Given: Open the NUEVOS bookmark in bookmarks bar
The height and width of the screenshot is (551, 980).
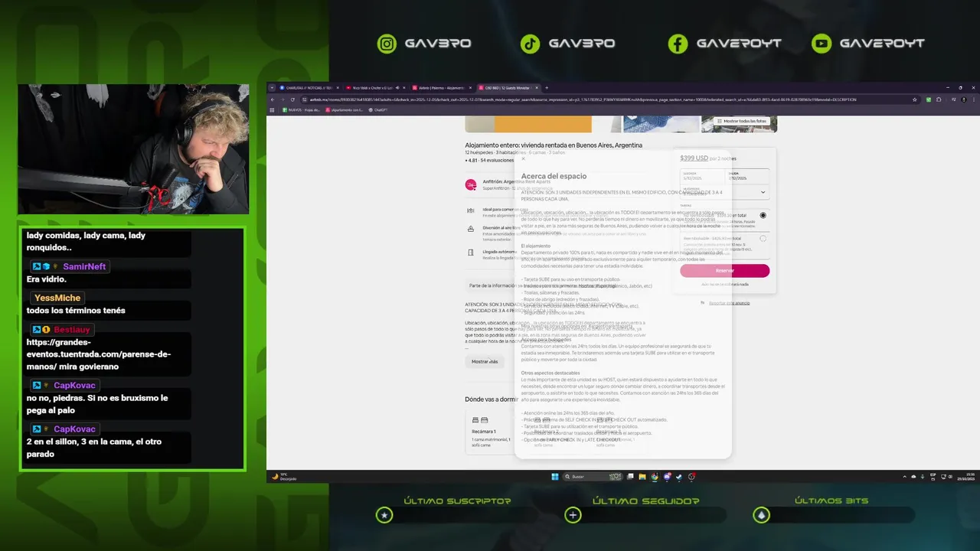Looking at the screenshot, I should (302, 110).
